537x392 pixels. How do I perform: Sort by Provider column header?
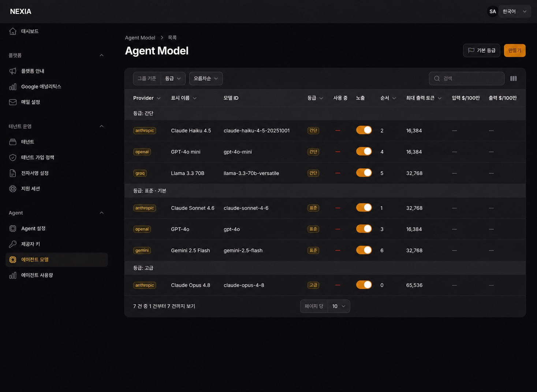(147, 98)
